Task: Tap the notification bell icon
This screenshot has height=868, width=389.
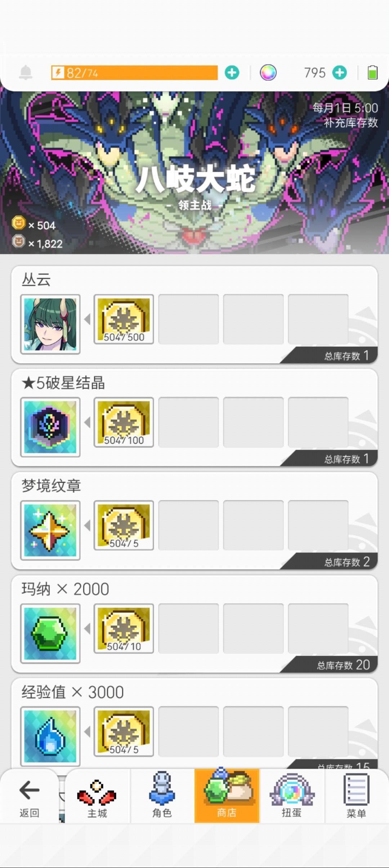Action: (x=26, y=73)
